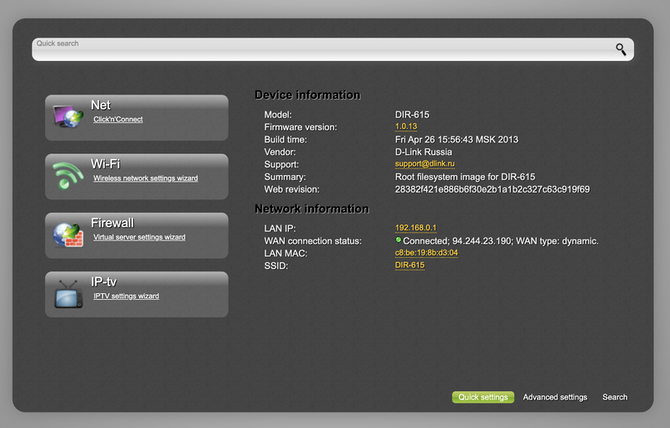This screenshot has height=428, width=670.
Task: Click build time Fri Apr 26 text
Action: [456, 140]
